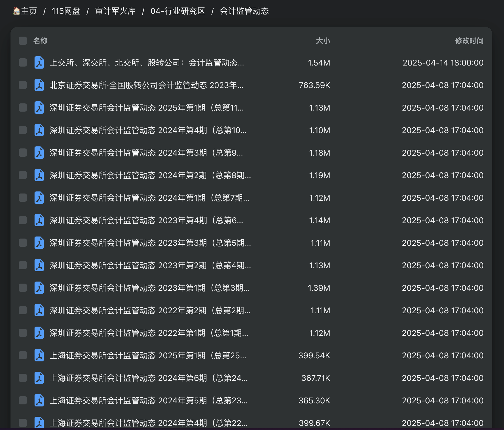This screenshot has height=430, width=504.
Task: Open 上海证券交易所 2024年第6期 file name
Action: pos(149,378)
